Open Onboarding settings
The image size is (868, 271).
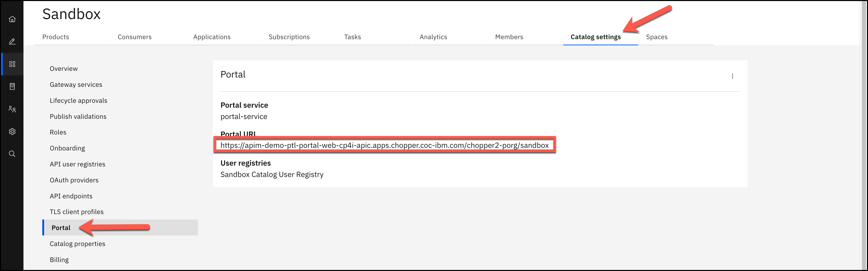click(67, 148)
